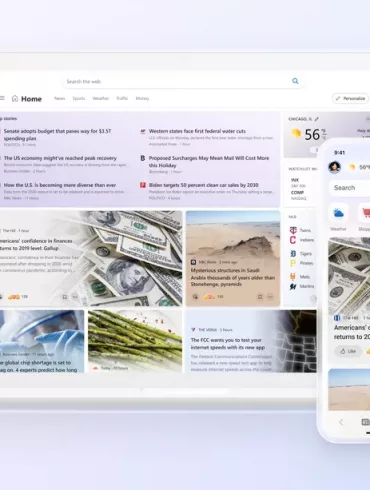Open the desert sand photo on phone
370x490 pixels.
(349, 389)
